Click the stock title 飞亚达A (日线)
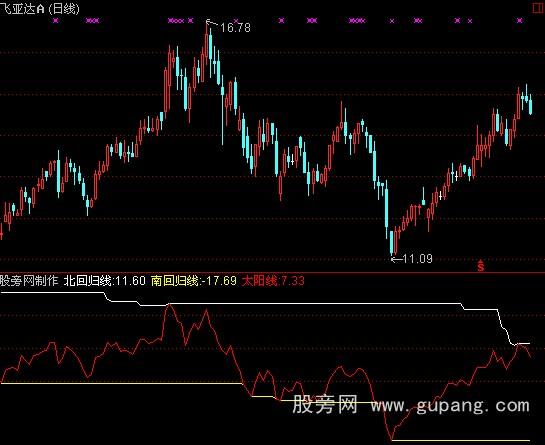Viewport: 545px width, 445px height. 40,8
